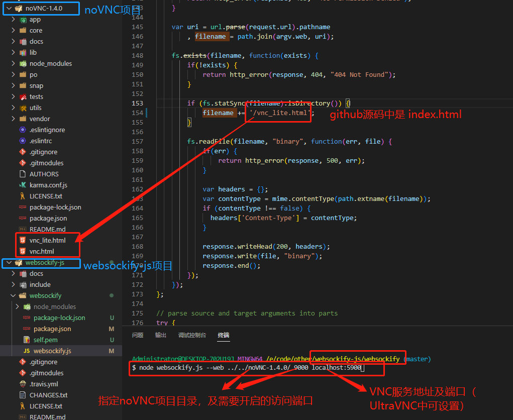
Task: Click the docs folder icon under noVNC-1.4.0
Action: [x=23, y=42]
